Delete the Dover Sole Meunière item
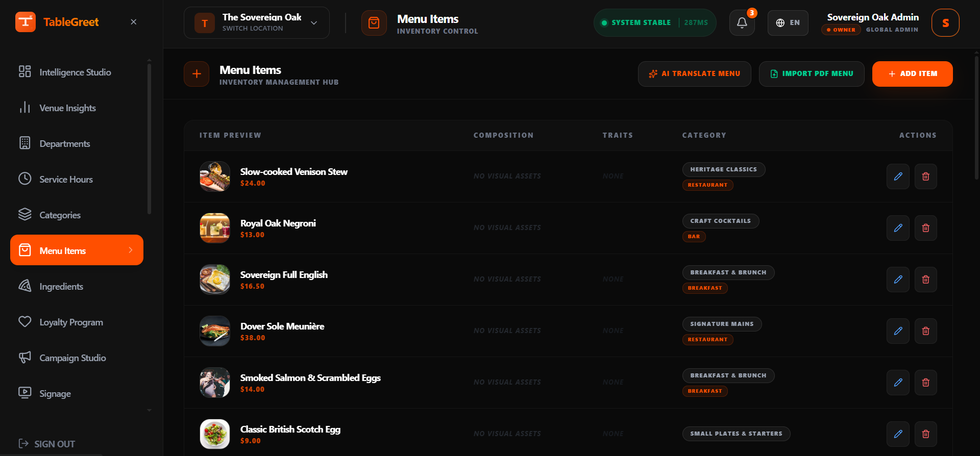The image size is (980, 456). pos(925,331)
